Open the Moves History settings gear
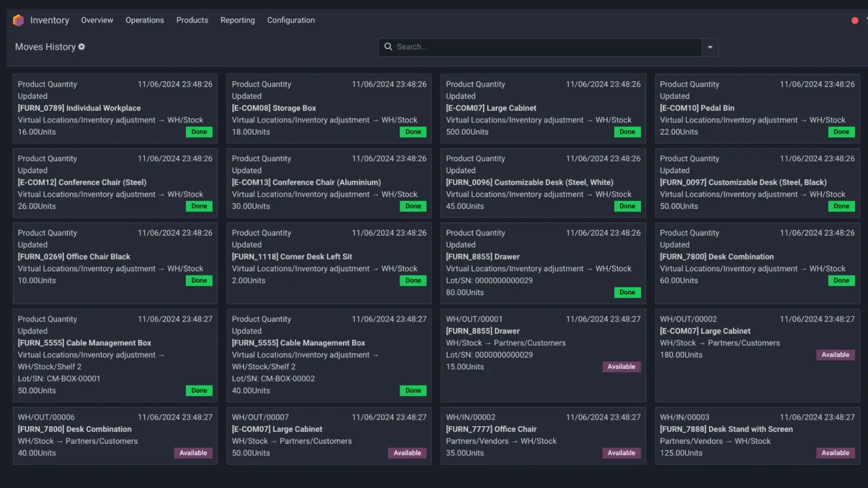This screenshot has width=868, height=488. tap(82, 47)
